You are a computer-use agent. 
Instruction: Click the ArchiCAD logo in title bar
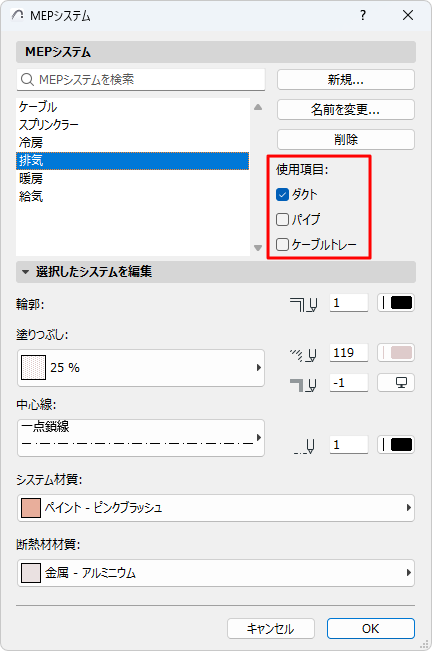pyautogui.click(x=17, y=15)
